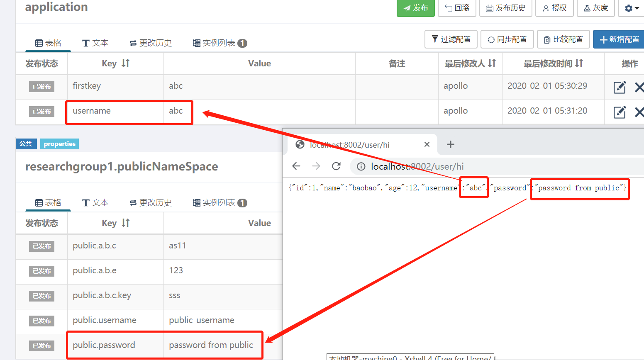This screenshot has height=360, width=644.
Task: Delete the username row
Action: coord(639,112)
